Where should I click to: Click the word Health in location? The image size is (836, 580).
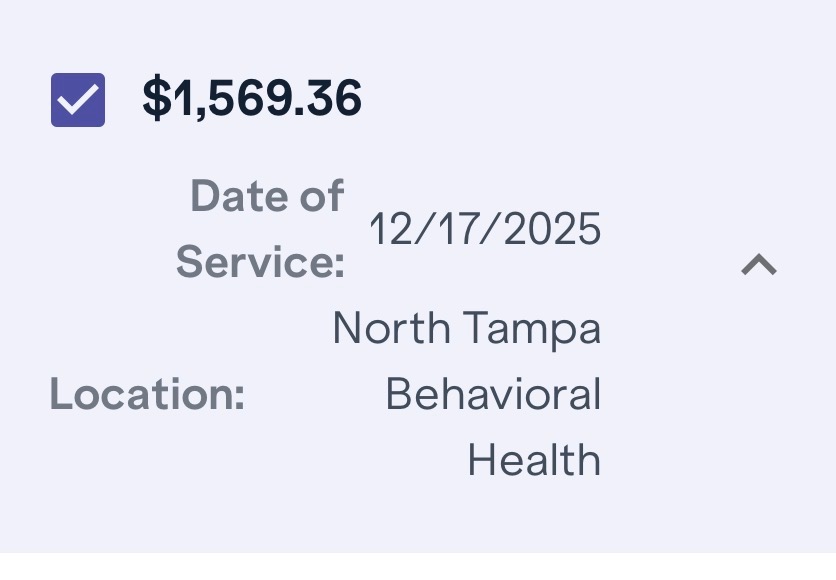534,460
